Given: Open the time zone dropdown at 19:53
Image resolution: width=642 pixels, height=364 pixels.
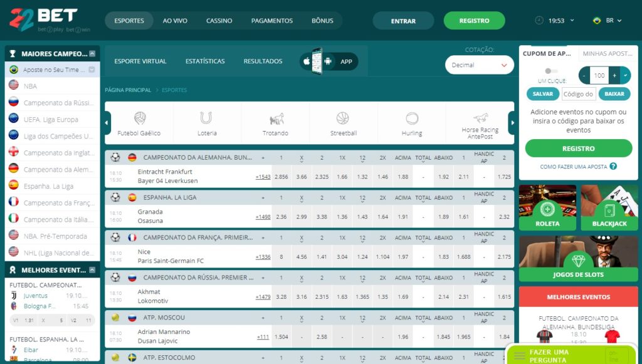Looking at the screenshot, I should 572,21.
